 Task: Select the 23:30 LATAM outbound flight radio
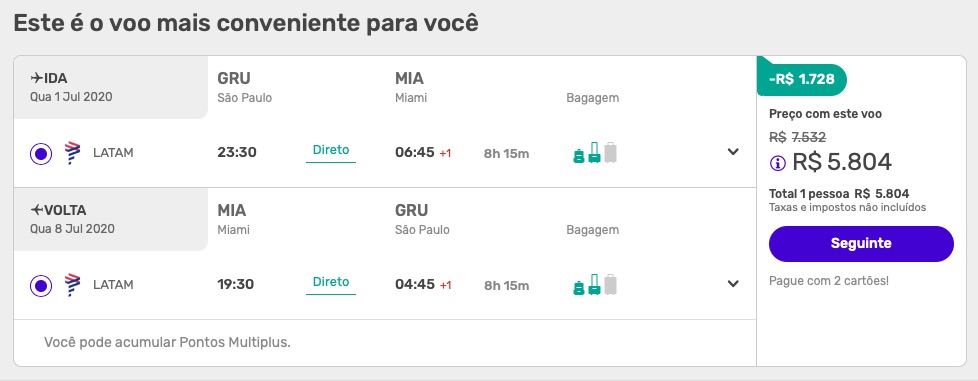tap(41, 153)
